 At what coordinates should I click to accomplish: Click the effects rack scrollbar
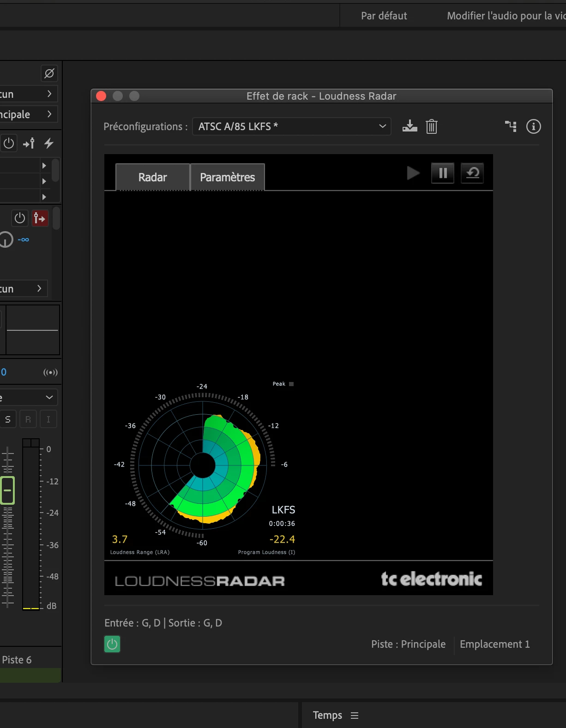pyautogui.click(x=55, y=170)
